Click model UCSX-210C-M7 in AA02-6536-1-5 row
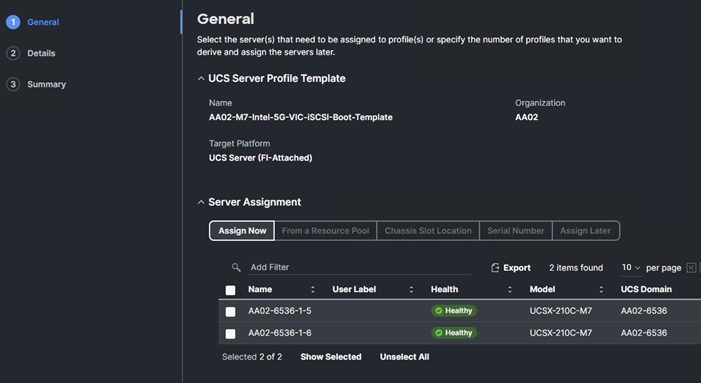Viewport: 701px width, 383px height. pyautogui.click(x=561, y=311)
